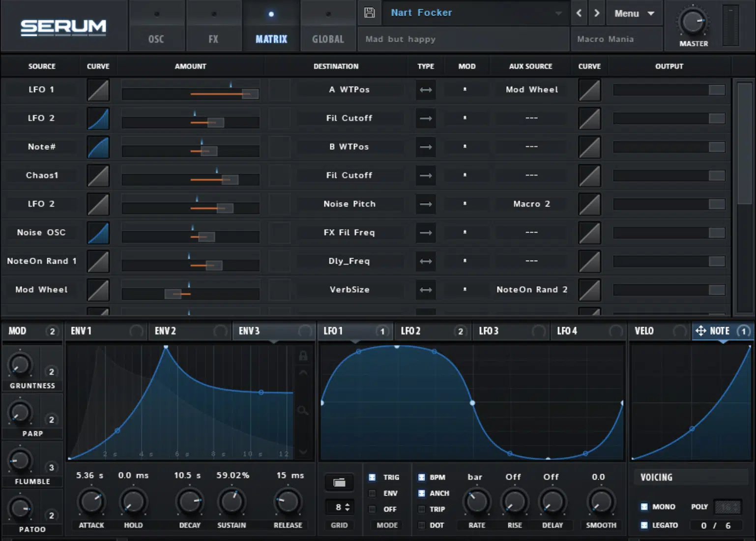Click the Serum logo
This screenshot has height=541, width=756.
point(63,27)
